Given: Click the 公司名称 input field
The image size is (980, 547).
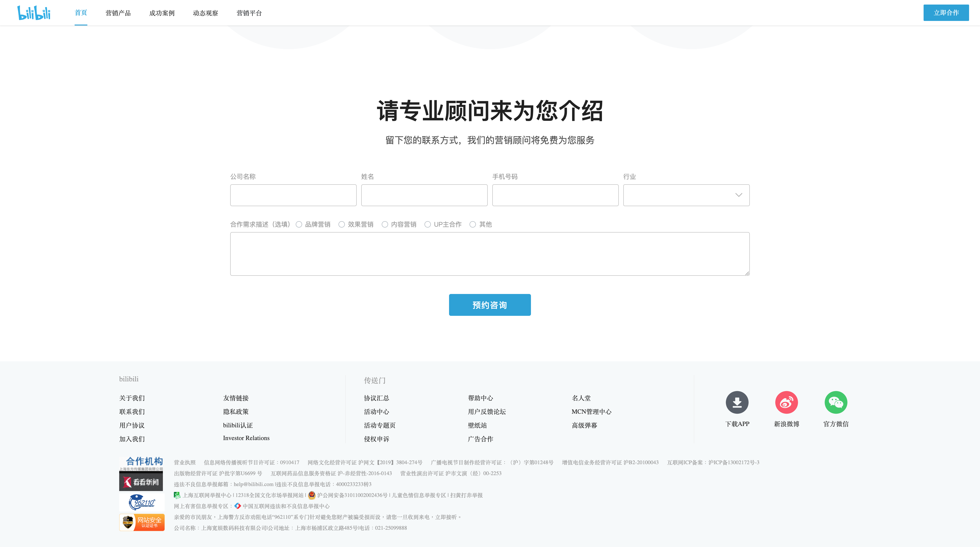Looking at the screenshot, I should 293,195.
